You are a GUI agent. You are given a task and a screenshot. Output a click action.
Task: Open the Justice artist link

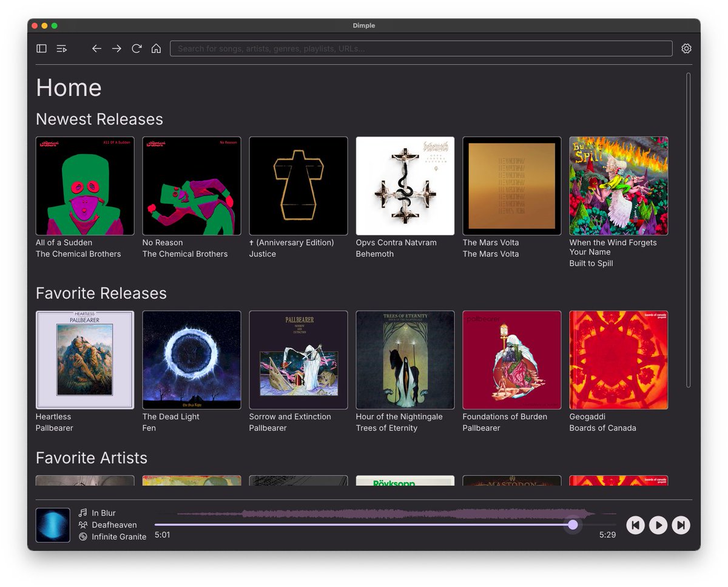[263, 254]
